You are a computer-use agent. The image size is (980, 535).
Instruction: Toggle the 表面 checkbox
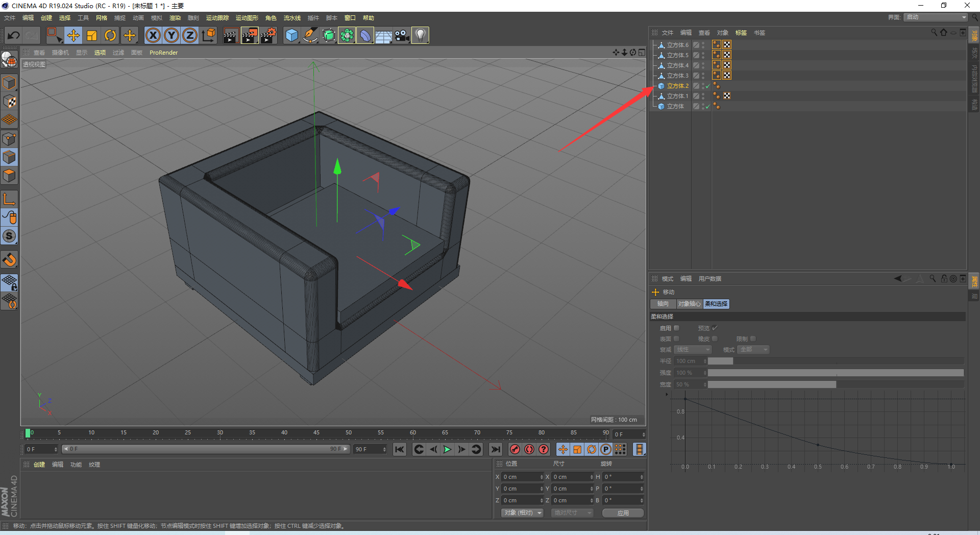click(x=677, y=339)
